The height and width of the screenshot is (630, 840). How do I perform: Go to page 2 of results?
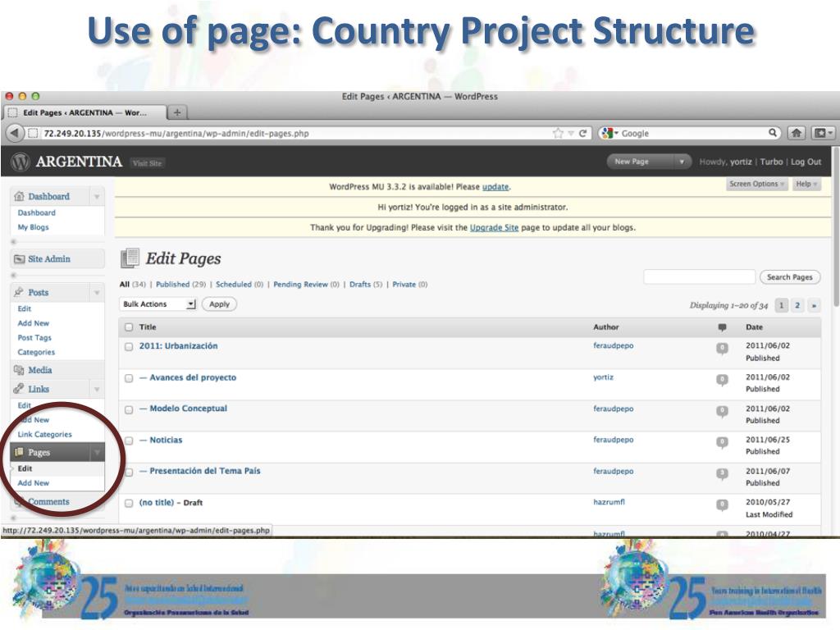tap(797, 305)
